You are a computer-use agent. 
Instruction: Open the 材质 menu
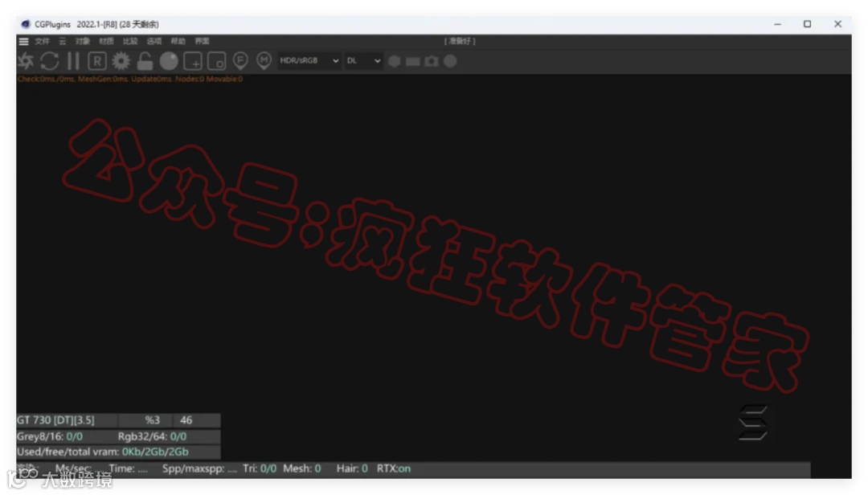tap(106, 42)
